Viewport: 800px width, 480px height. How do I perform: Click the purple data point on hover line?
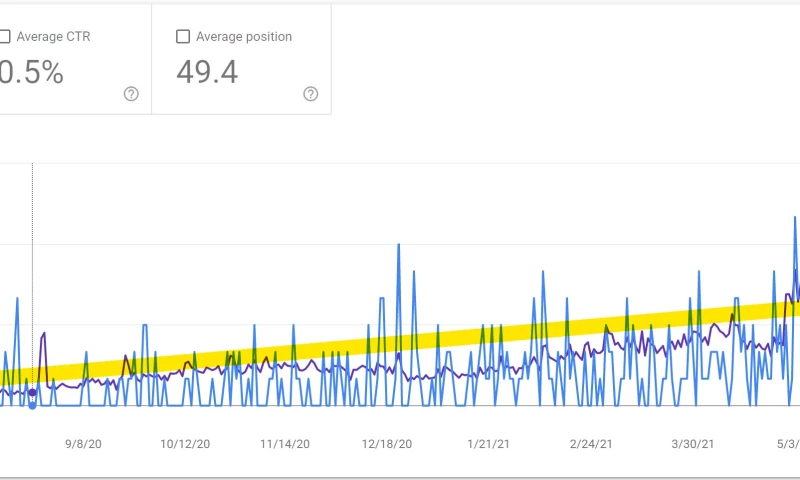32,392
